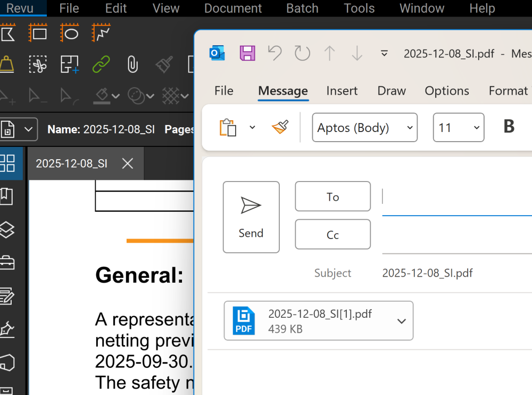Open the Aptos (Body) font dropdown
This screenshot has width=532, height=395.
[364, 127]
